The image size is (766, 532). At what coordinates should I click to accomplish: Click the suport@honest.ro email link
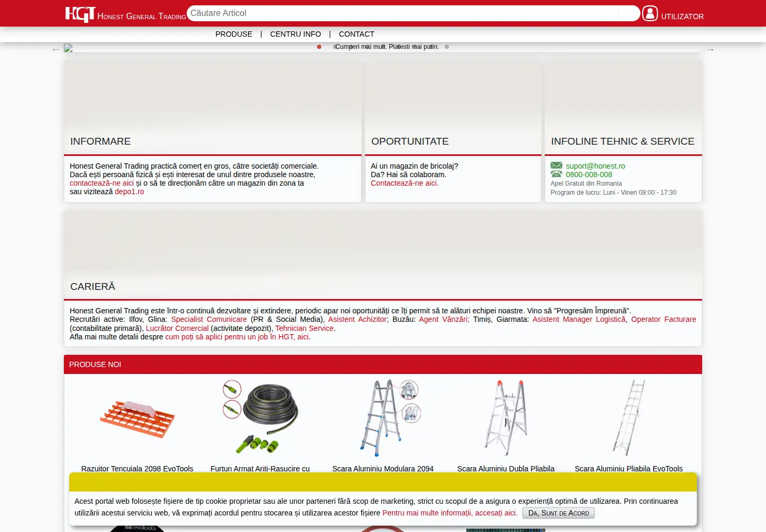point(595,166)
